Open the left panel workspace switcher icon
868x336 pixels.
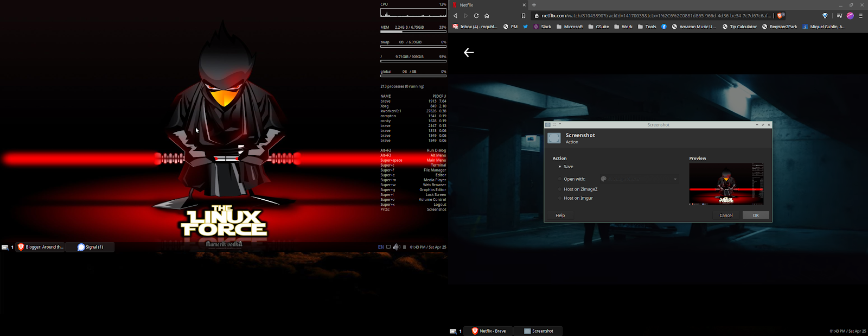coord(5,247)
